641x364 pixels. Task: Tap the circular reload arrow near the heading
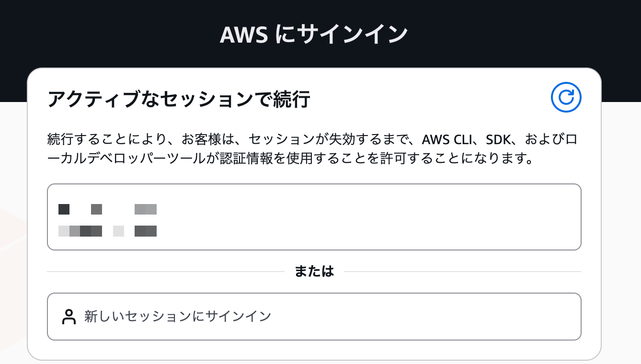(x=566, y=97)
